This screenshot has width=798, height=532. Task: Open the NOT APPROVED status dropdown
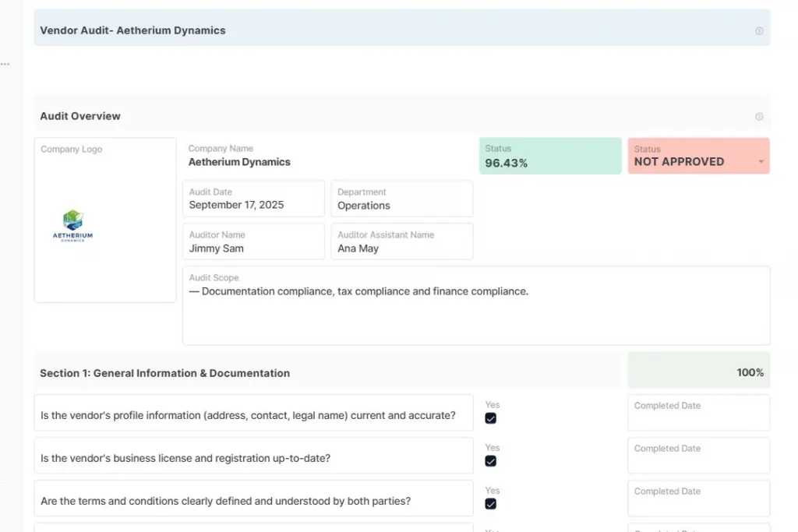pyautogui.click(x=762, y=161)
